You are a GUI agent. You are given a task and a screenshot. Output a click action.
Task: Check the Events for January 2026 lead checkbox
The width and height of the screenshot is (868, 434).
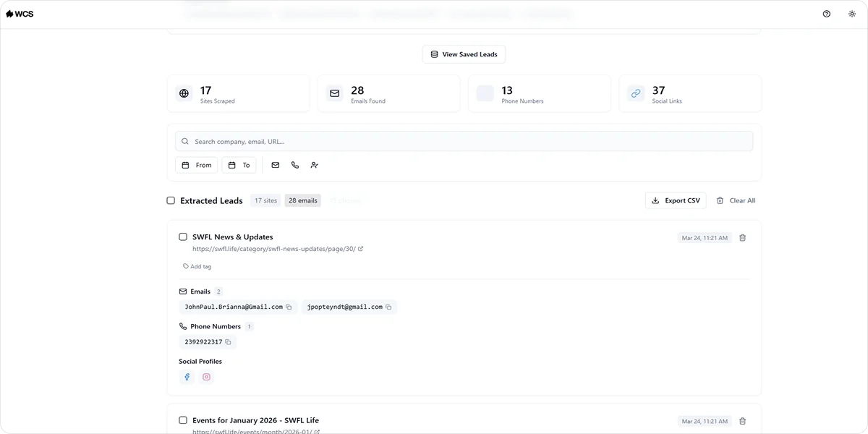click(x=183, y=420)
